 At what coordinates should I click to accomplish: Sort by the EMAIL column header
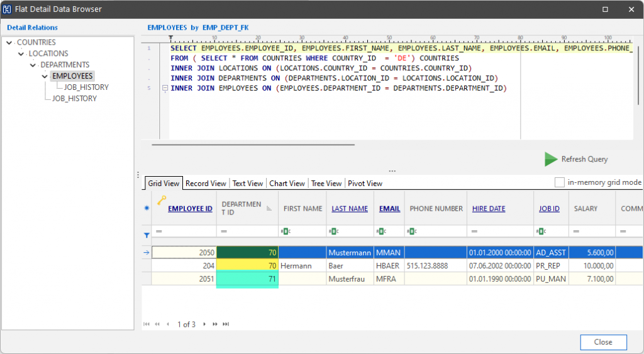point(390,209)
